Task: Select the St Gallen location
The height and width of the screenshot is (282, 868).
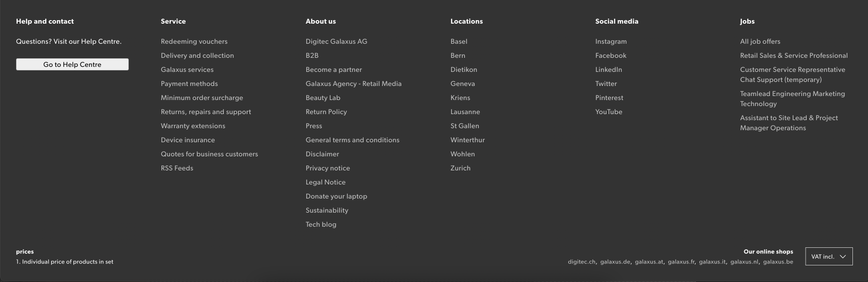Action: click(465, 126)
